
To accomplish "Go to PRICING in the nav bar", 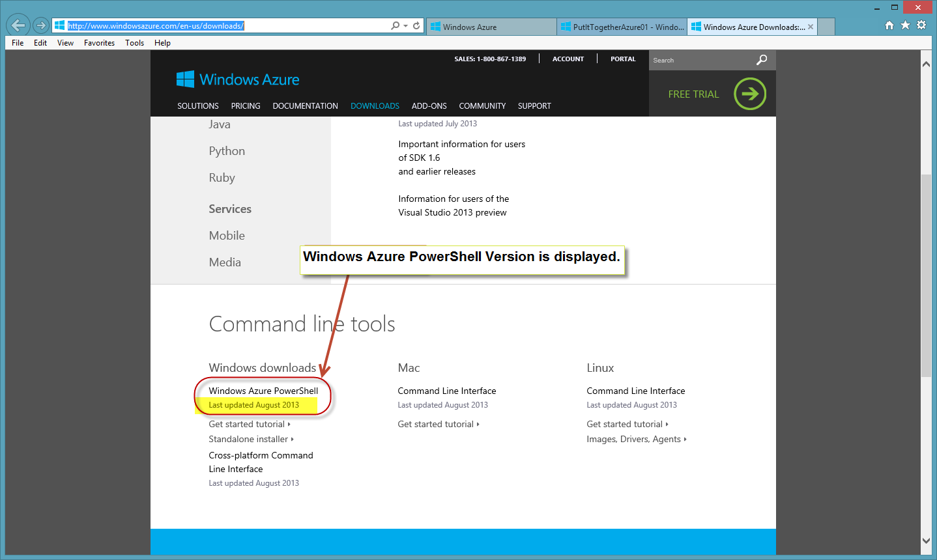I will (x=246, y=106).
